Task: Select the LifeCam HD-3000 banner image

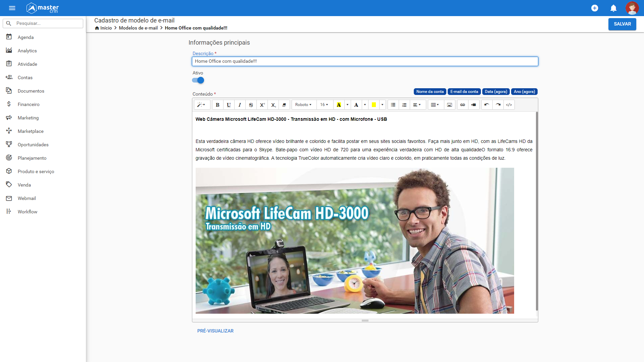Action: coord(355,241)
